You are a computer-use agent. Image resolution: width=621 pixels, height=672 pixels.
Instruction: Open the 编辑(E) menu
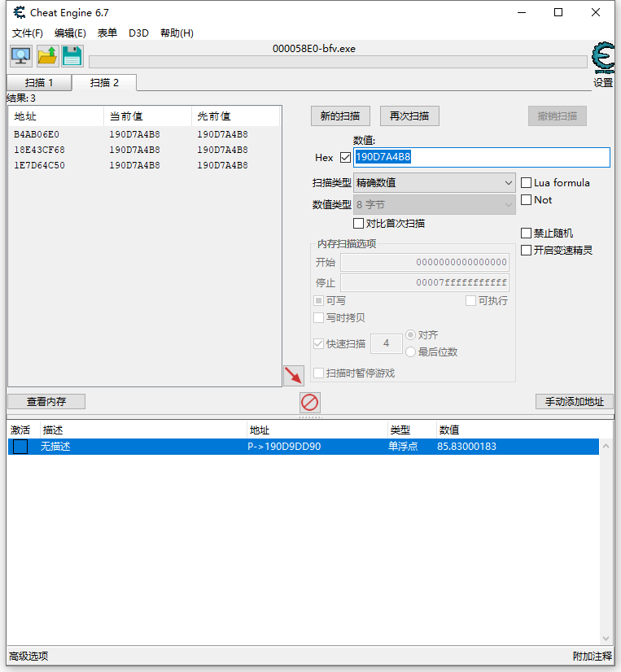70,33
